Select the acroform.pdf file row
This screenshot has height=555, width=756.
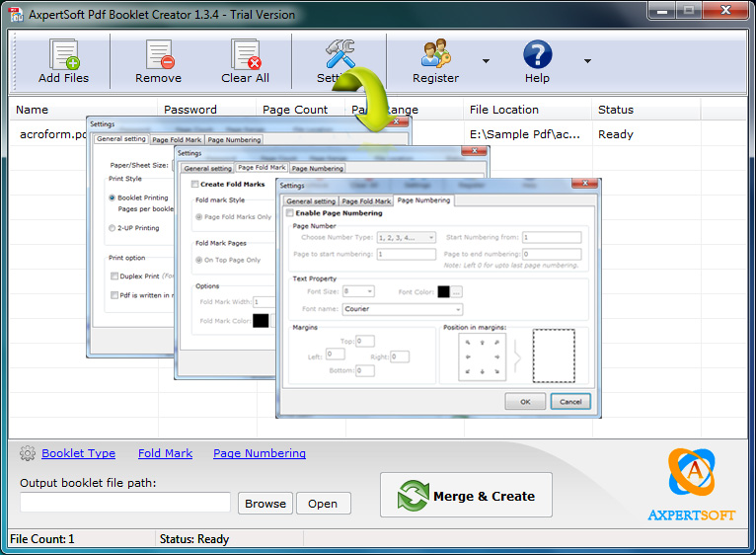coord(378,134)
